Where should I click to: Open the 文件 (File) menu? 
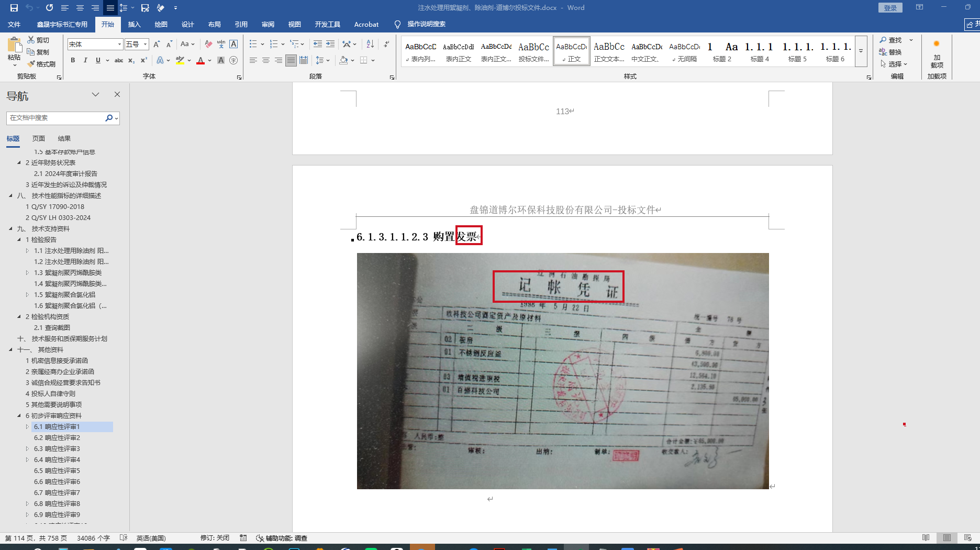pyautogui.click(x=14, y=24)
